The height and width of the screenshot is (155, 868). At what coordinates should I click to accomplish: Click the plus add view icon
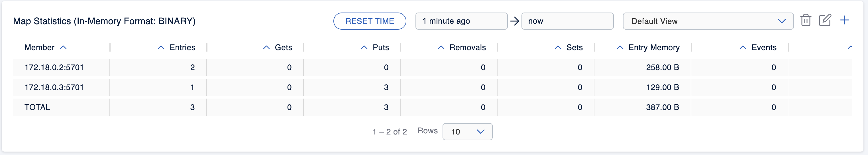click(844, 21)
